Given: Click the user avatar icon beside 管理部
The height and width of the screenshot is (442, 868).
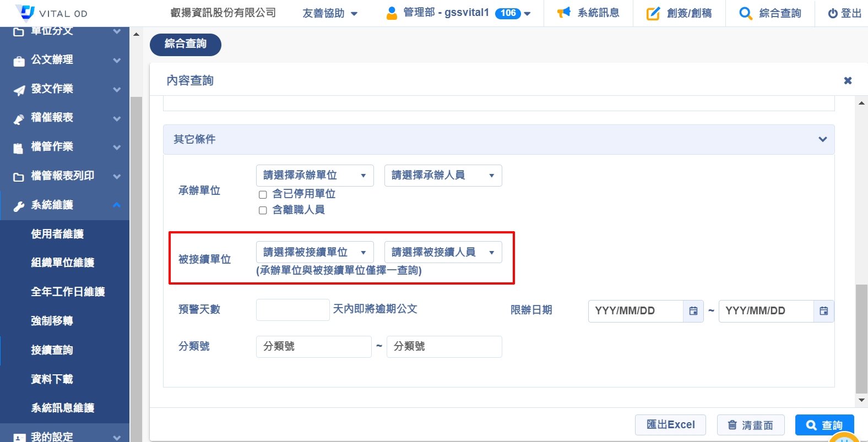Looking at the screenshot, I should (x=392, y=13).
